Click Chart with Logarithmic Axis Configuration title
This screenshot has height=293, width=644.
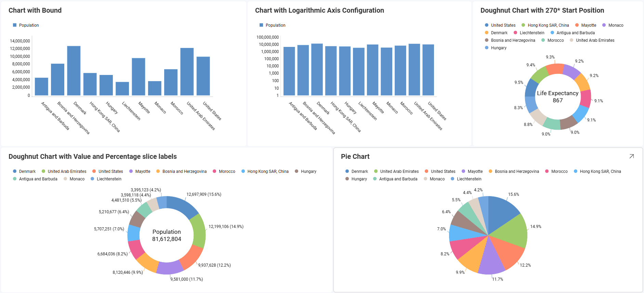319,10
